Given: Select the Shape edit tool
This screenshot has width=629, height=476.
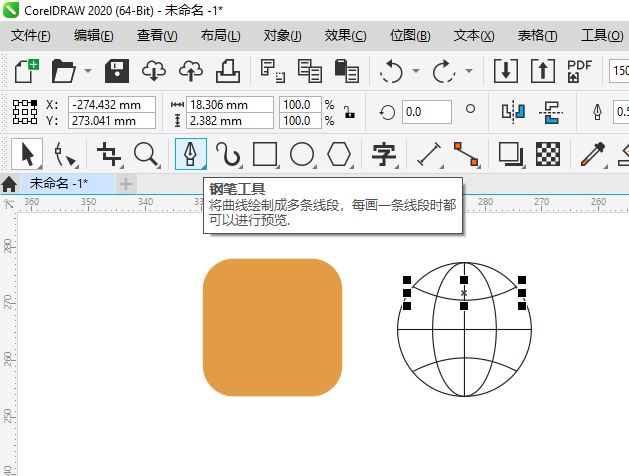Looking at the screenshot, I should pos(64,154).
